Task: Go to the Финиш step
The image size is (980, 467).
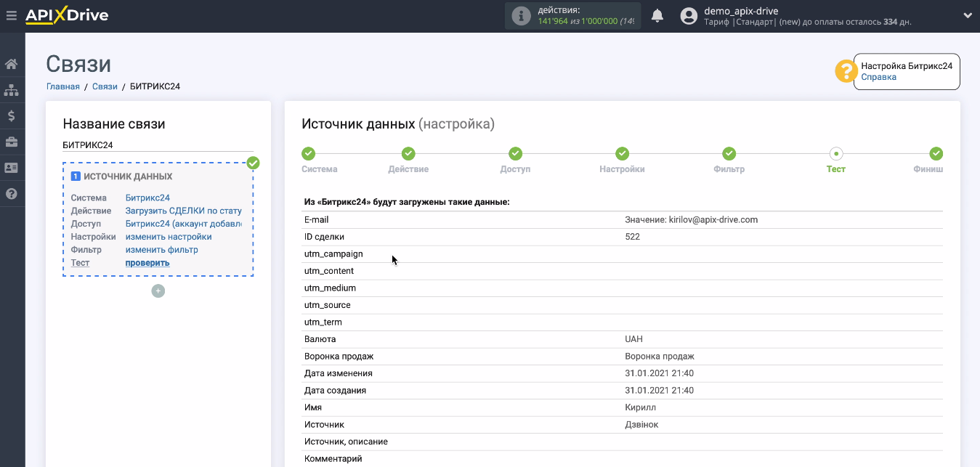Action: click(x=928, y=169)
